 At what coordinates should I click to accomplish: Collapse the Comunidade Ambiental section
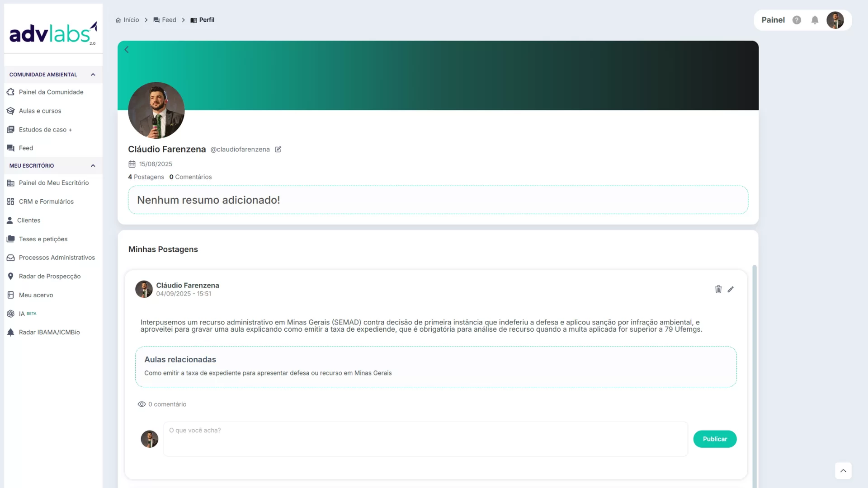click(93, 75)
